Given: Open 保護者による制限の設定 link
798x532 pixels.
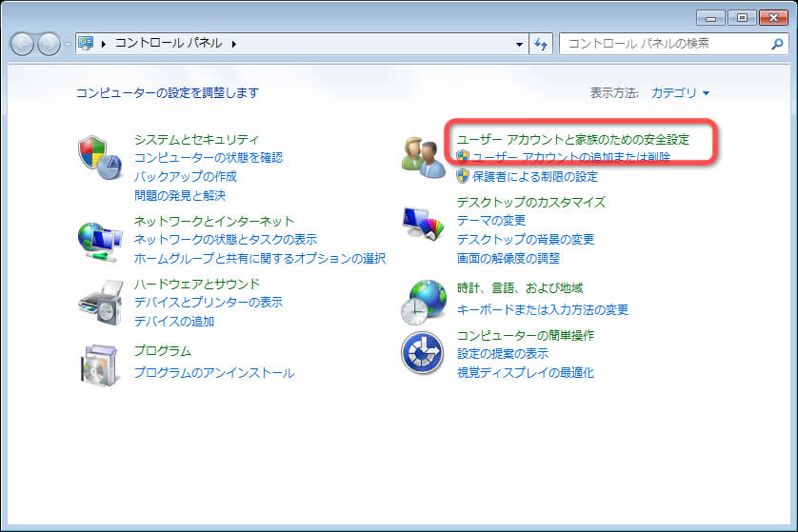Looking at the screenshot, I should [x=535, y=176].
